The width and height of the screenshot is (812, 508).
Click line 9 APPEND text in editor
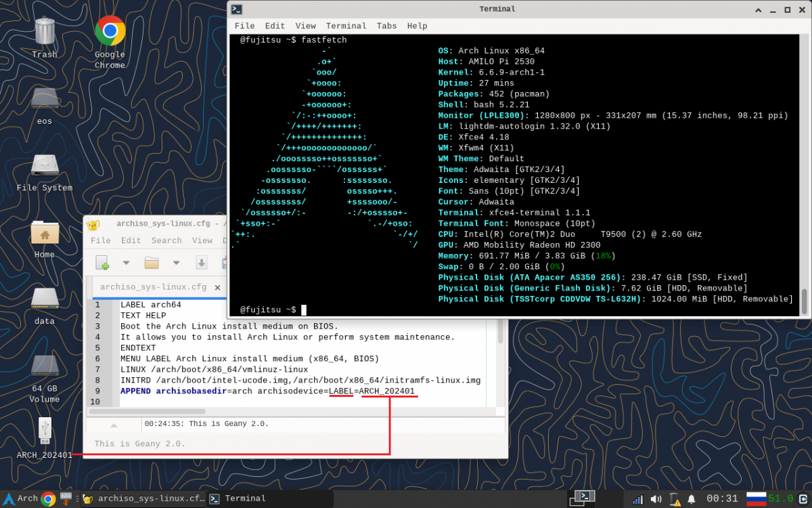(267, 391)
